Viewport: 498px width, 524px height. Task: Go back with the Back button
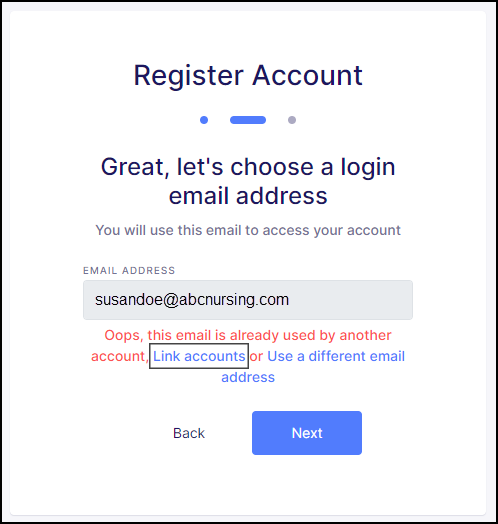[189, 433]
